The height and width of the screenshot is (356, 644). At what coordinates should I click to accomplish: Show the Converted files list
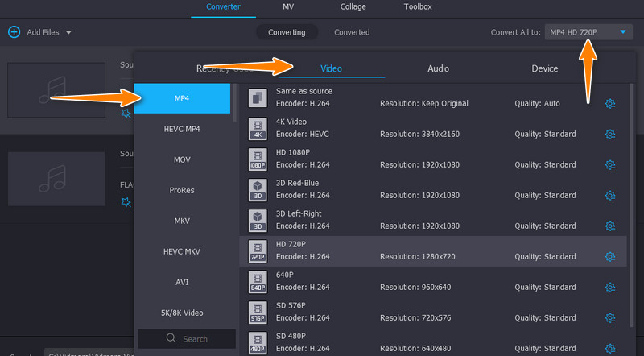[352, 32]
